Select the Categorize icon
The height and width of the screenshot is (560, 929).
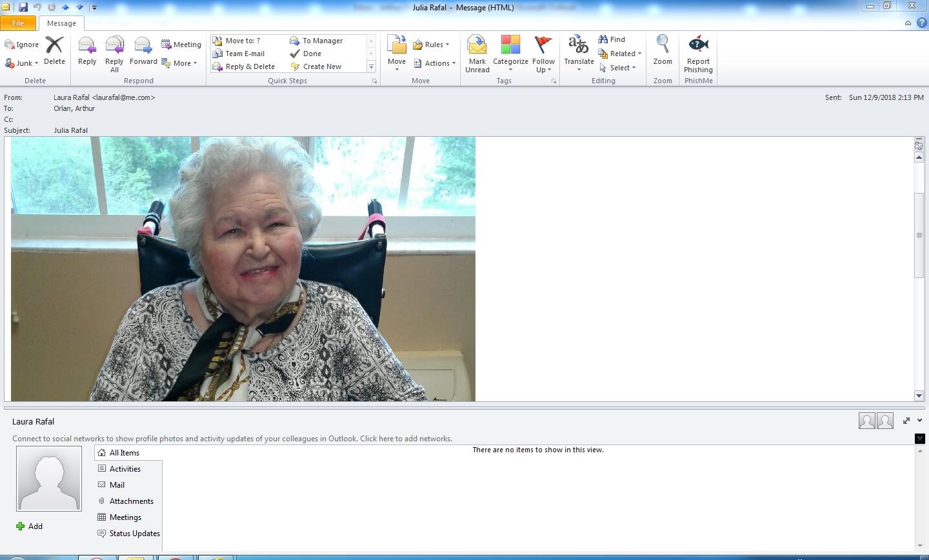510,53
